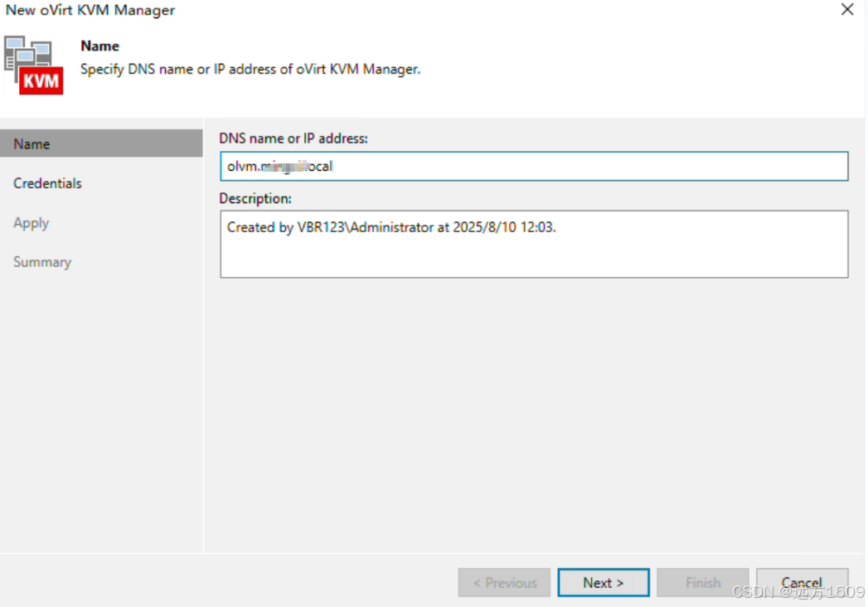Click the 'DNS name or IP address:' label

point(293,138)
